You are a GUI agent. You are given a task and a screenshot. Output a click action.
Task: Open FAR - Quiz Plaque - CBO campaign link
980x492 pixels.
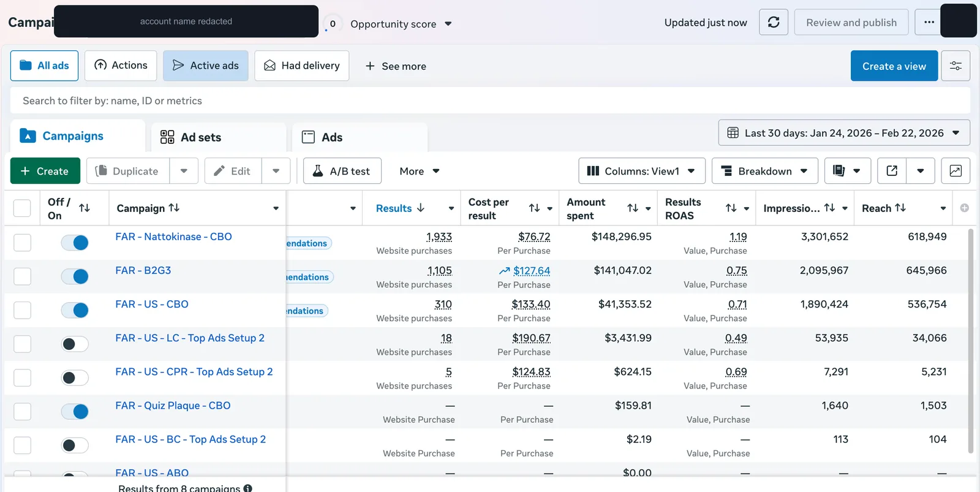pyautogui.click(x=173, y=405)
